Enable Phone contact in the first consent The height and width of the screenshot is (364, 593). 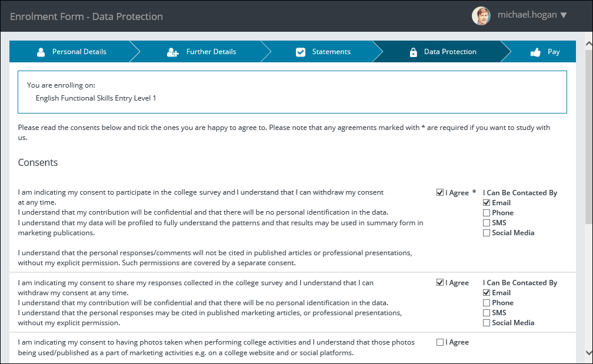point(487,212)
